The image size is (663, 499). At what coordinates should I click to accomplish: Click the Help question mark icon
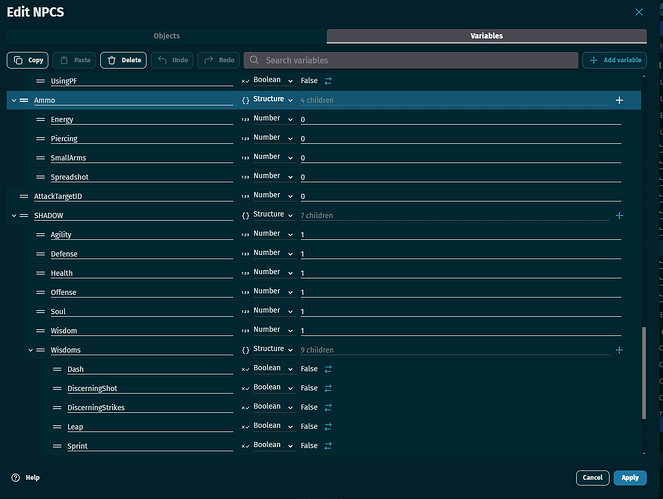click(16, 477)
